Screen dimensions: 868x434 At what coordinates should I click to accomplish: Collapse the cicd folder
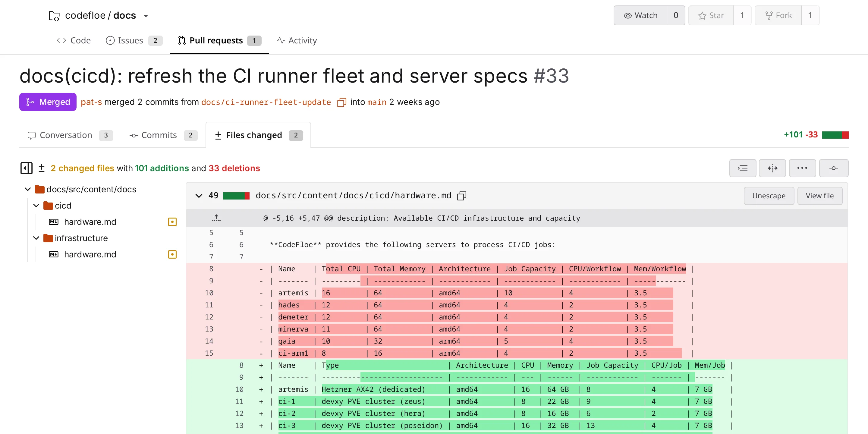(36, 206)
